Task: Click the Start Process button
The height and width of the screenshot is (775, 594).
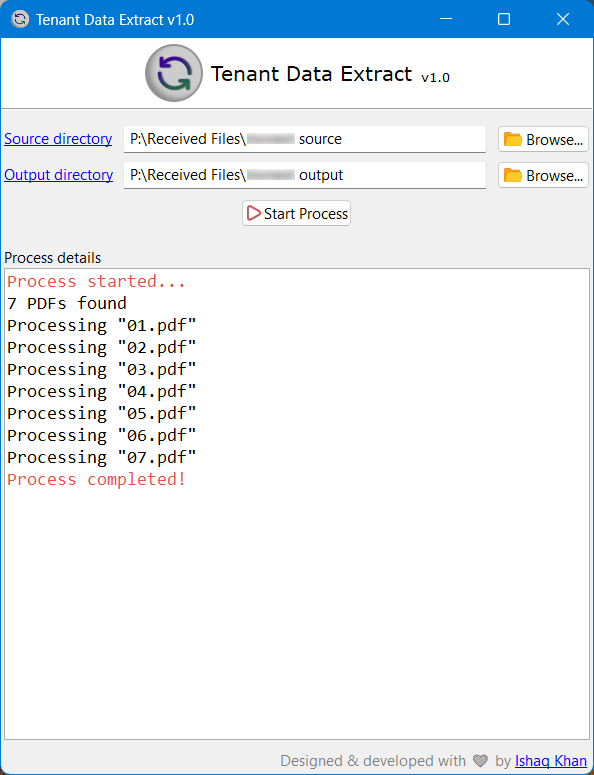Action: [297, 214]
